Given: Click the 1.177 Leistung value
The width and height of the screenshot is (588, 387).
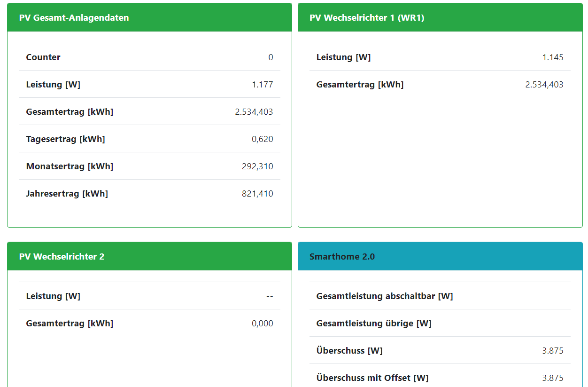Looking at the screenshot, I should [x=263, y=85].
